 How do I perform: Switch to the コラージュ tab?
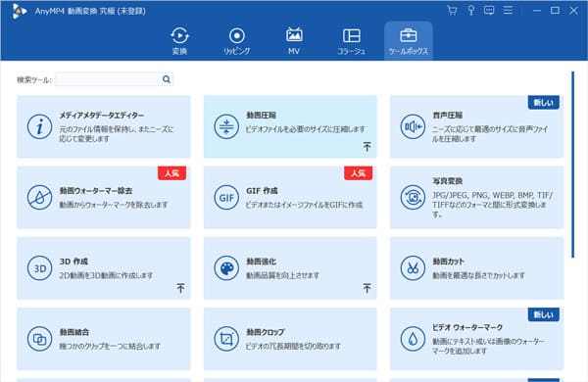click(x=351, y=41)
